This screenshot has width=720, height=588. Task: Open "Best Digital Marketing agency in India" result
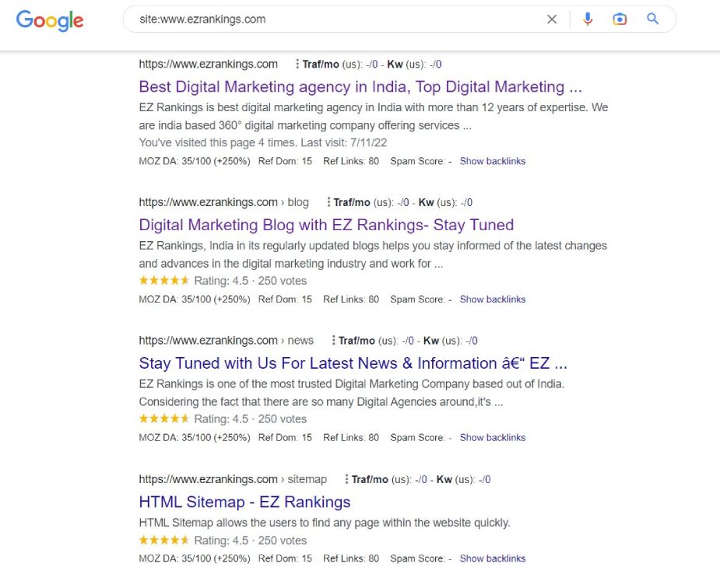(360, 87)
